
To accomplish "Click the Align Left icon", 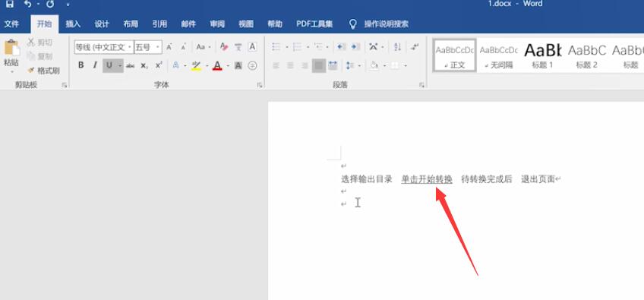I will (276, 65).
